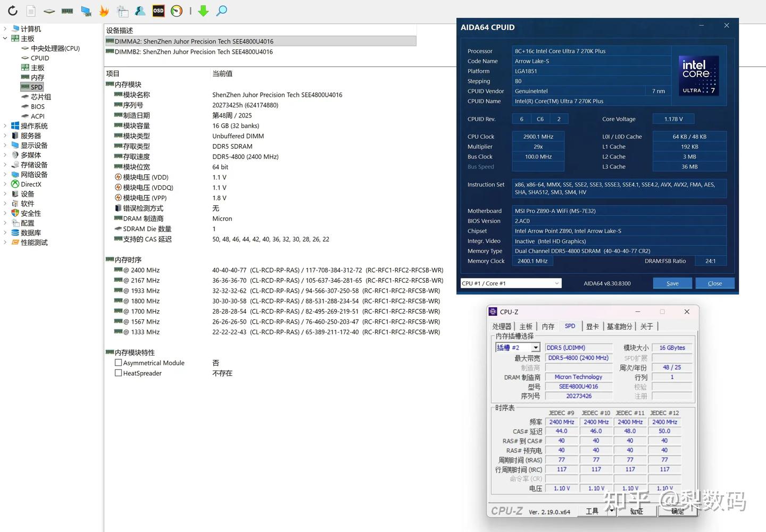Collapse the 主板 top-level tree node
The width and height of the screenshot is (766, 532).
pyautogui.click(x=5, y=38)
